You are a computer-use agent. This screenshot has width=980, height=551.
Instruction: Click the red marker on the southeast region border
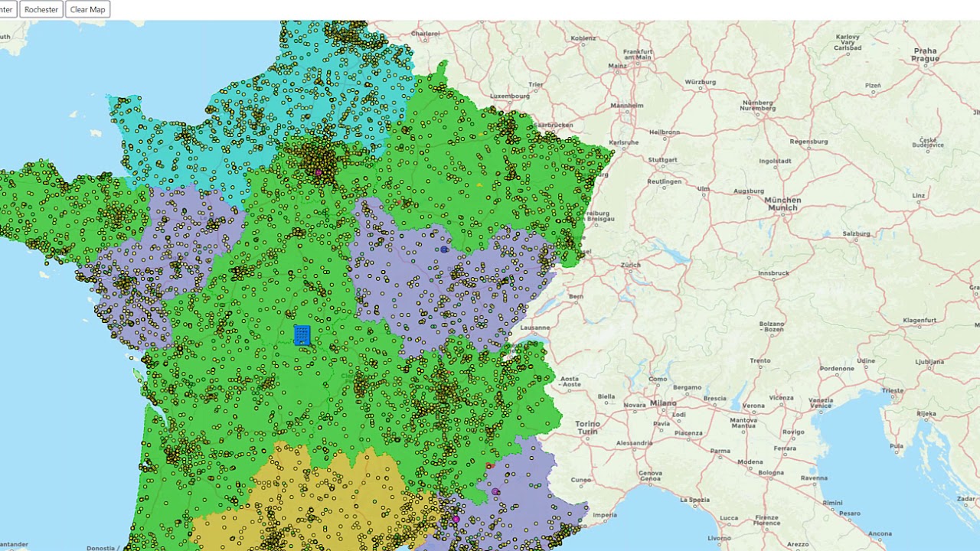490,466
